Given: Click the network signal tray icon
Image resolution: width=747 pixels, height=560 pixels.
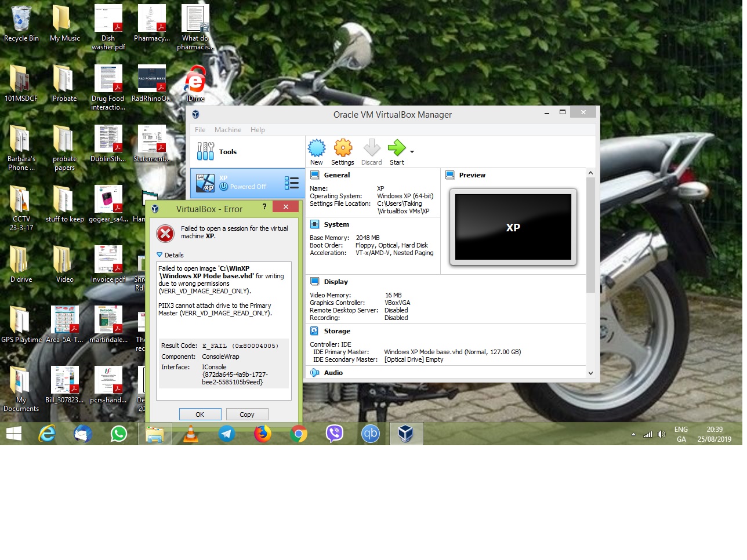Looking at the screenshot, I should pos(648,434).
